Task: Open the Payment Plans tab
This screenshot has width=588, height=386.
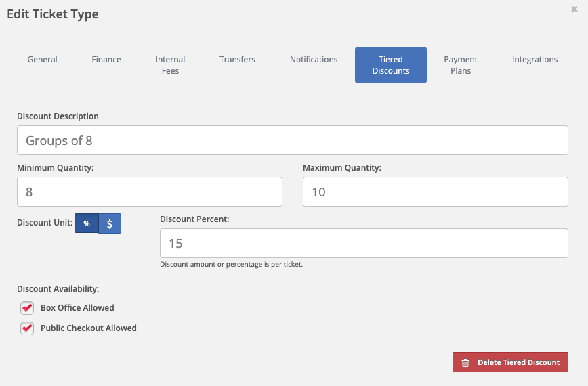Action: (461, 65)
